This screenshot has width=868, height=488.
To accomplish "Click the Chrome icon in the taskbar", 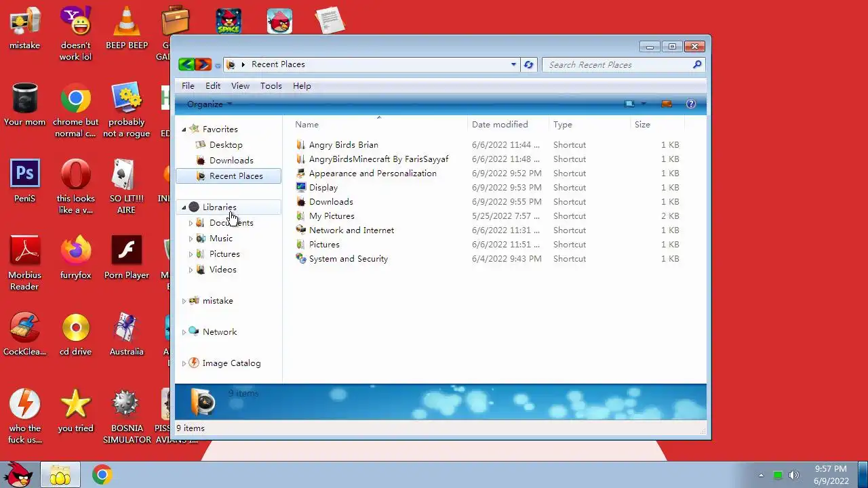I will (x=102, y=475).
